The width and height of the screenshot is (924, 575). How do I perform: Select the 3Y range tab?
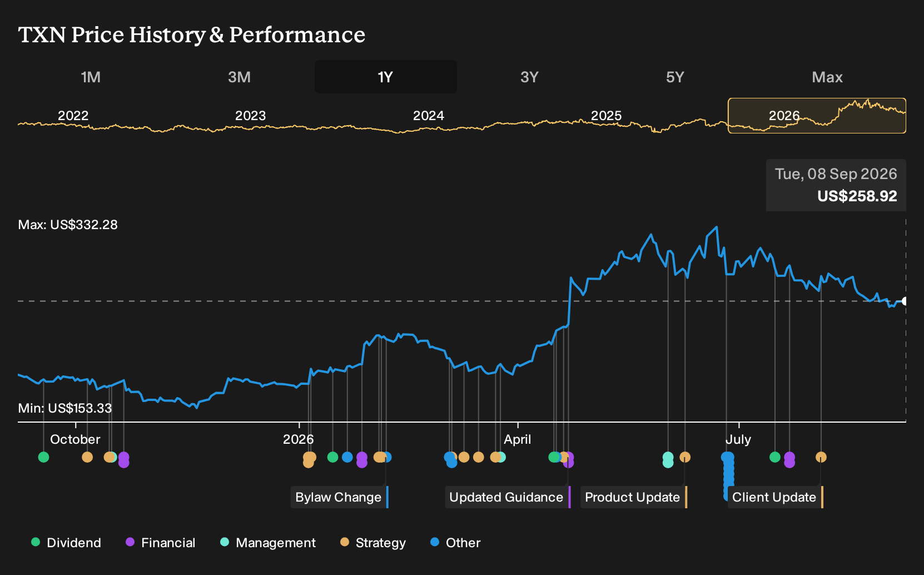click(x=529, y=77)
